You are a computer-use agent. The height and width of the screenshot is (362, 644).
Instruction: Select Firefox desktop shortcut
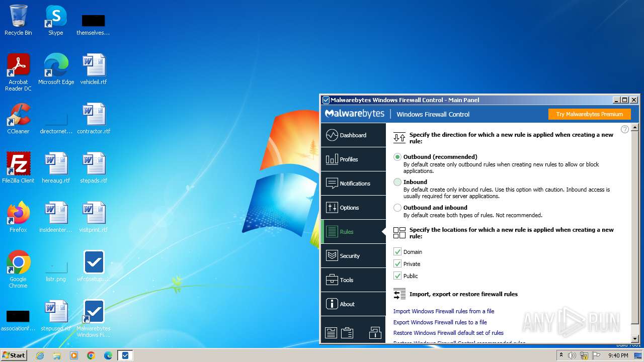coord(18,217)
